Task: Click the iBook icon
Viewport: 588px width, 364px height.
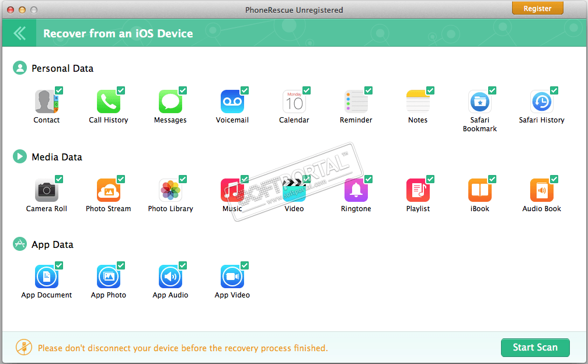Action: 479,190
